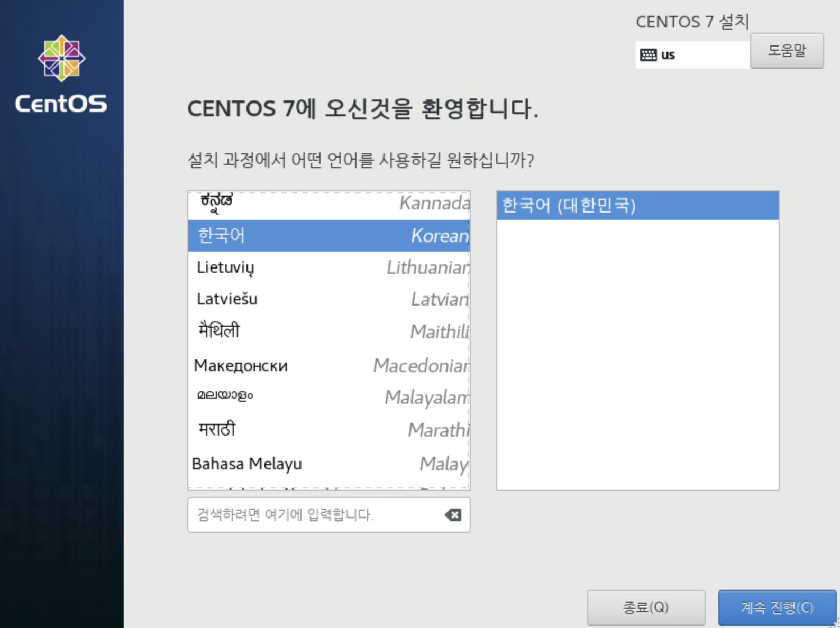Click the keyboard layout icon

(648, 55)
